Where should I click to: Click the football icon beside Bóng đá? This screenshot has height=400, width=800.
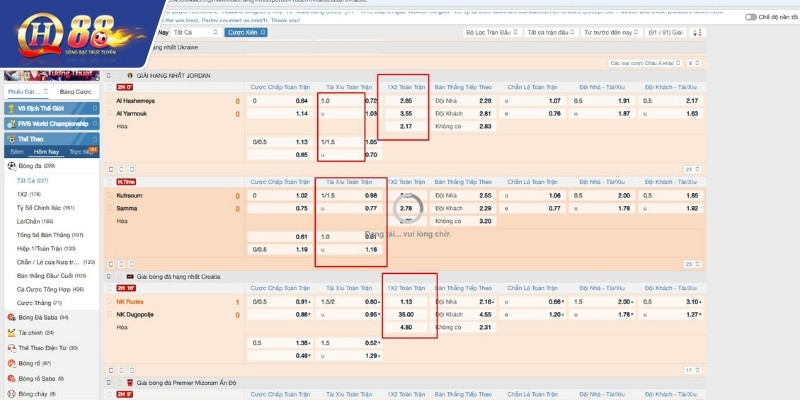tap(11, 166)
